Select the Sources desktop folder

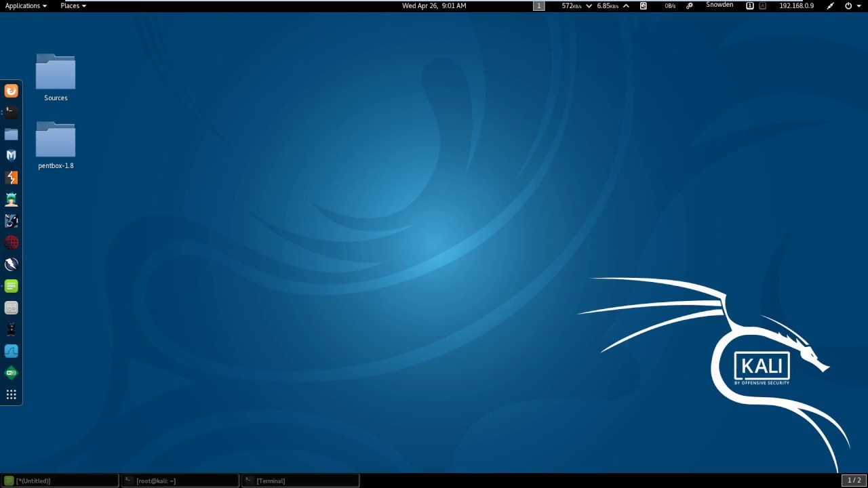pos(56,77)
